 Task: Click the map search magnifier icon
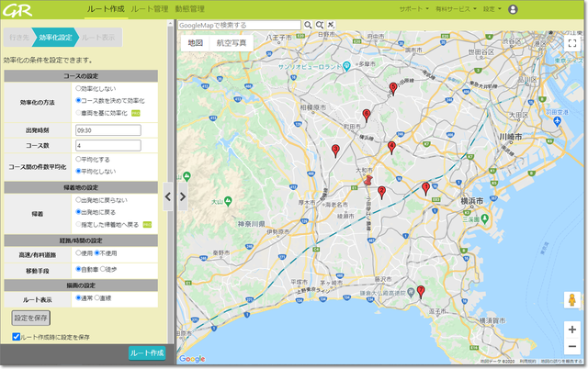pyautogui.click(x=308, y=25)
